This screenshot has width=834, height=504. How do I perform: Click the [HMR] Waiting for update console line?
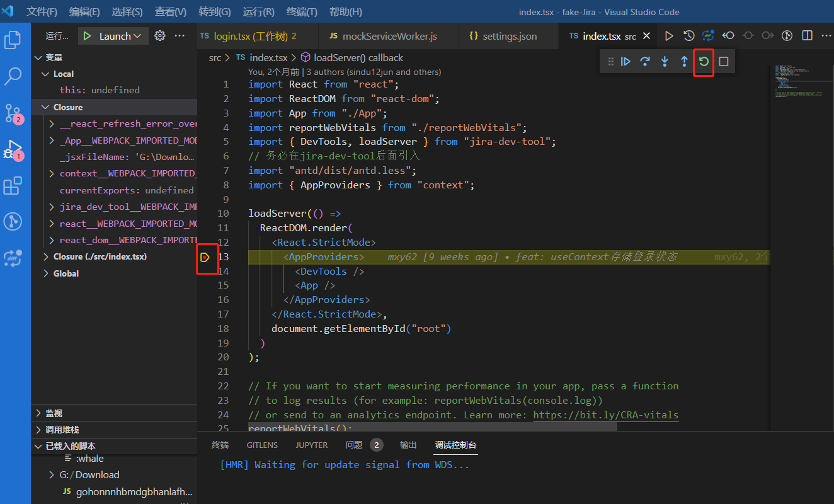[345, 465]
